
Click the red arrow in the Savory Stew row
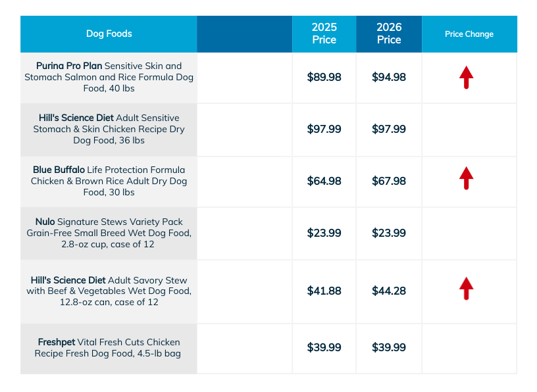[x=466, y=289]
